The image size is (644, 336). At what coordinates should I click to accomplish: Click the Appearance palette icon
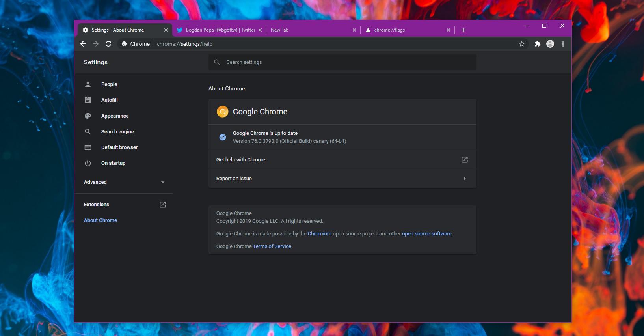[88, 116]
